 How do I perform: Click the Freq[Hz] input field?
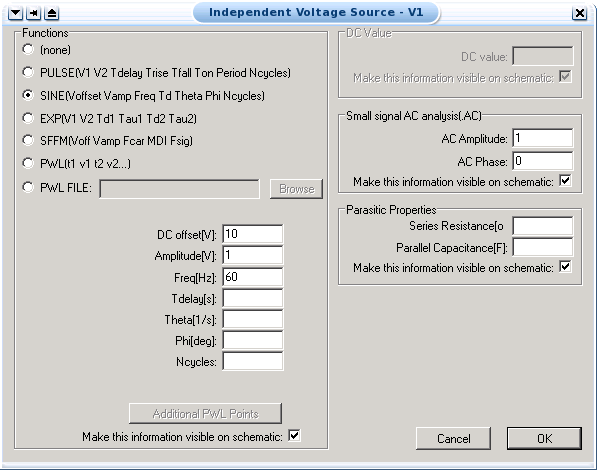[253, 277]
